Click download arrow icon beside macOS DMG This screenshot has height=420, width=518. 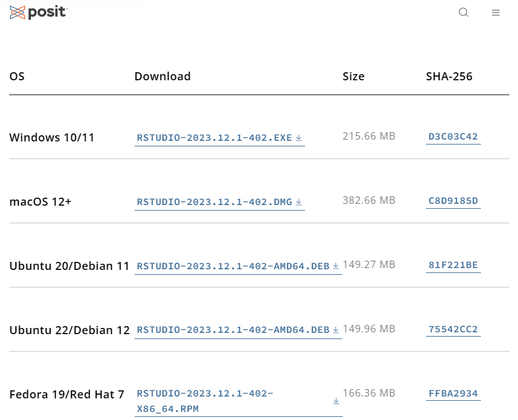point(299,202)
